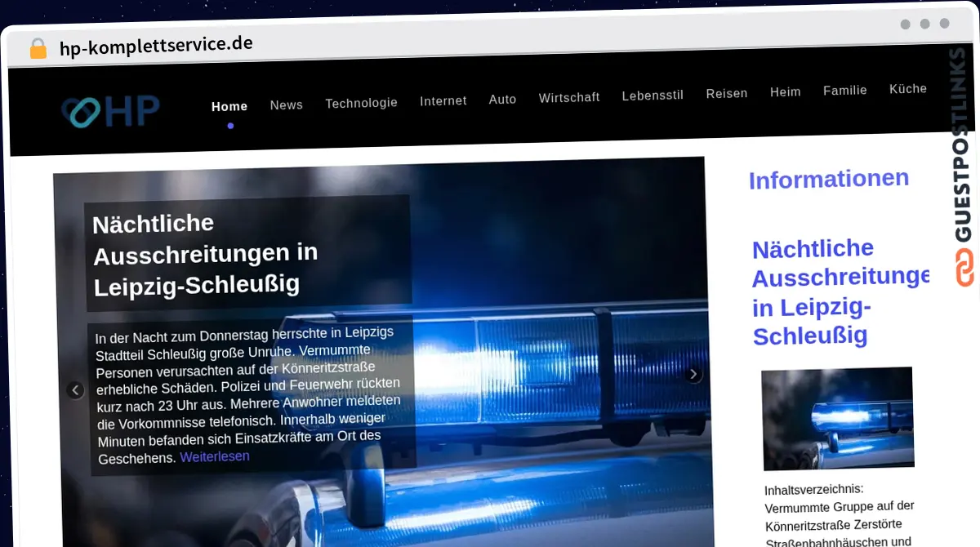Open the Internet menu item
The image size is (980, 547).
click(443, 101)
